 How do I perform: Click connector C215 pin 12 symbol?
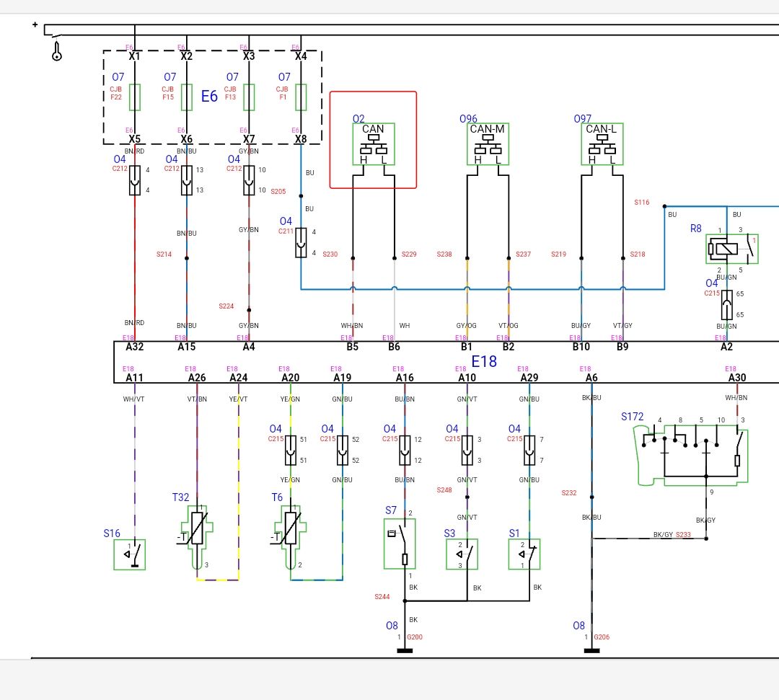405,451
